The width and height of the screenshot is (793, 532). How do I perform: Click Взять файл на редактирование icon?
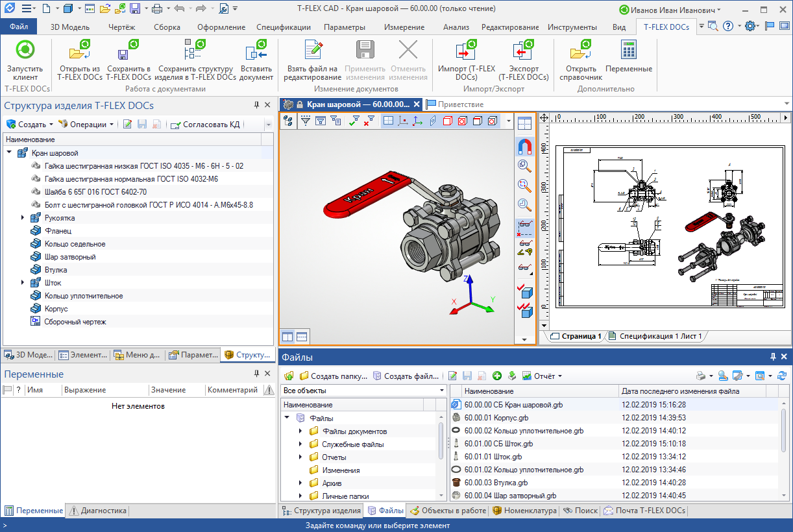coord(312,51)
